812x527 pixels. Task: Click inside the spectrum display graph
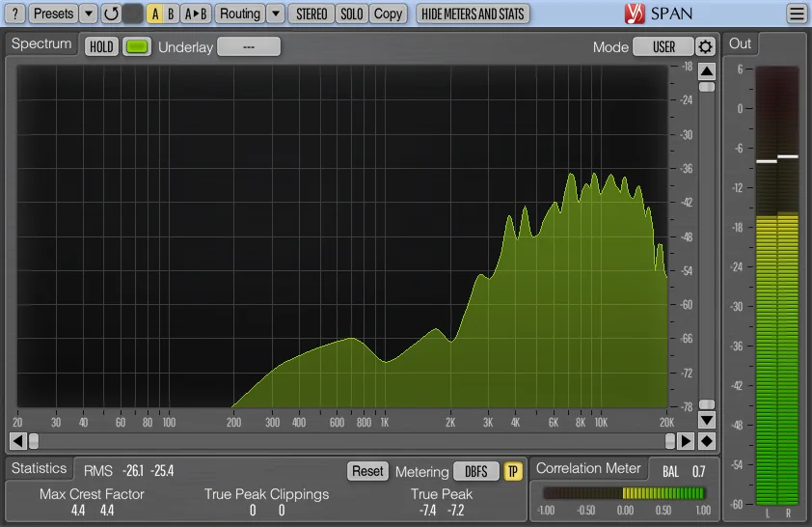coord(342,236)
